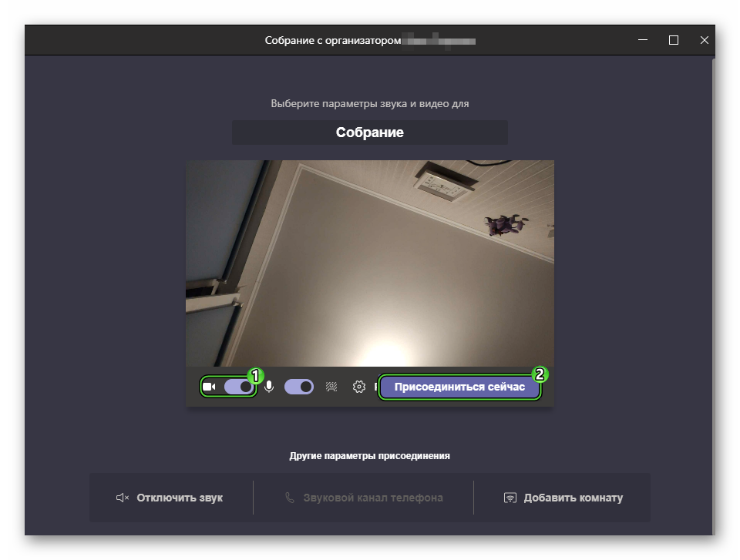Open background blur effects icon

[331, 387]
